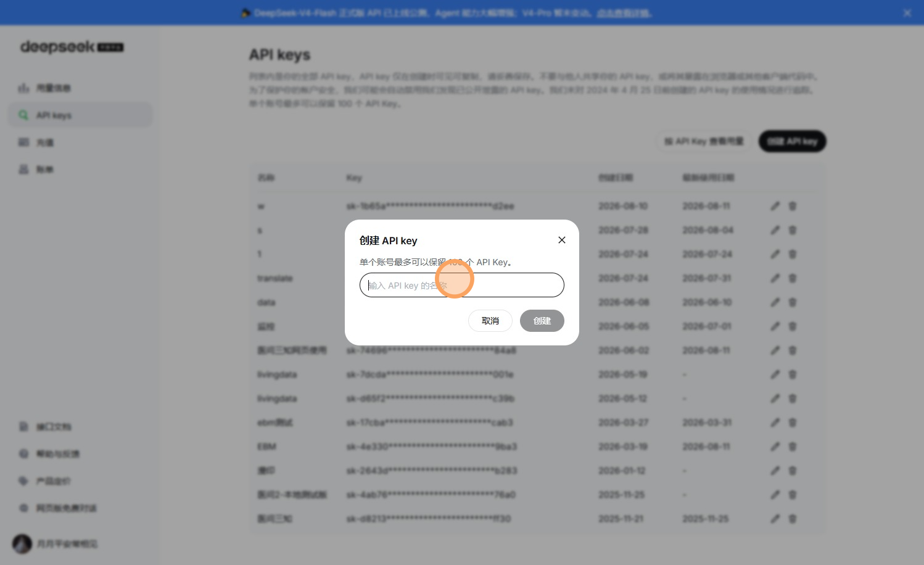Click the view usage by API Key button
This screenshot has width=924, height=565.
[704, 141]
